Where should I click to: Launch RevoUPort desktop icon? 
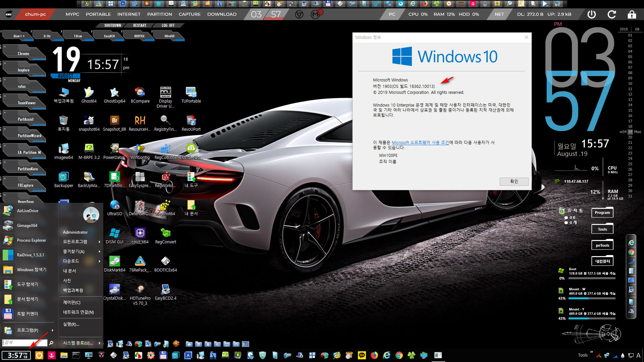coord(191,123)
